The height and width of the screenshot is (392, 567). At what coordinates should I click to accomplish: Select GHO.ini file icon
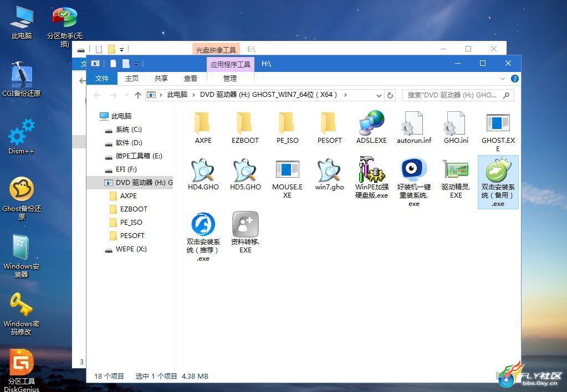[456, 127]
